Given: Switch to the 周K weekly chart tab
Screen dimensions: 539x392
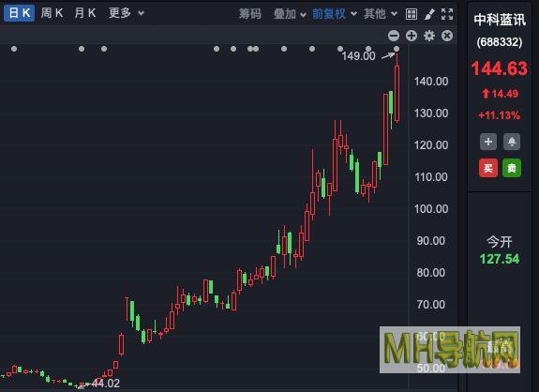Looking at the screenshot, I should [x=52, y=13].
